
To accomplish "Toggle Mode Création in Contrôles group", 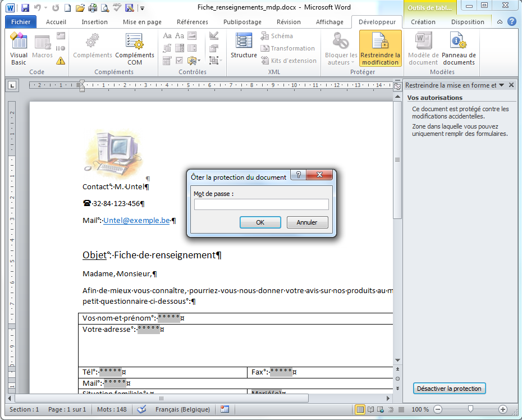I will pyautogui.click(x=214, y=35).
